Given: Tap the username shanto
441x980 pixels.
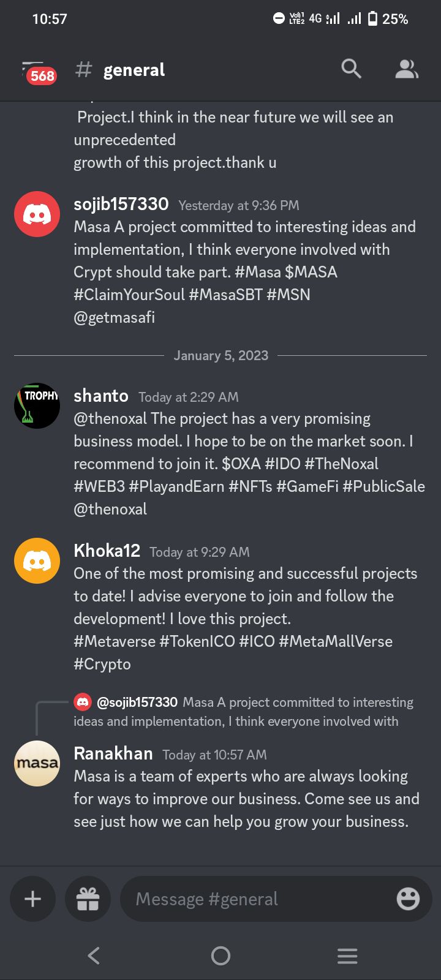Looking at the screenshot, I should 101,396.
